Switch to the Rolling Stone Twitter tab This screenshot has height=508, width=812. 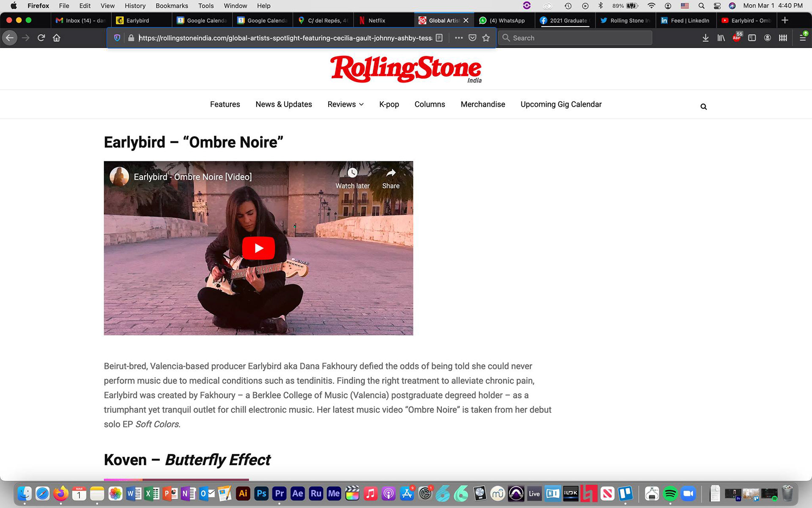pos(625,20)
